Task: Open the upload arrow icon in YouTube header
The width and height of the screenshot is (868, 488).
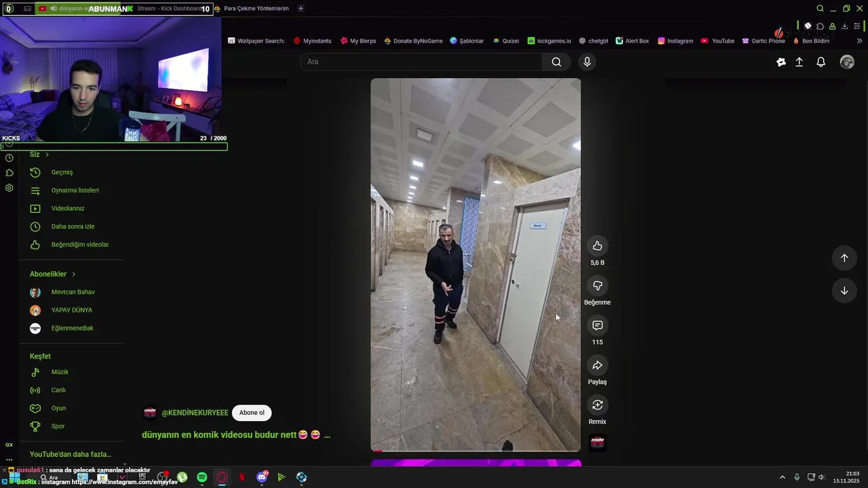Action: (799, 62)
